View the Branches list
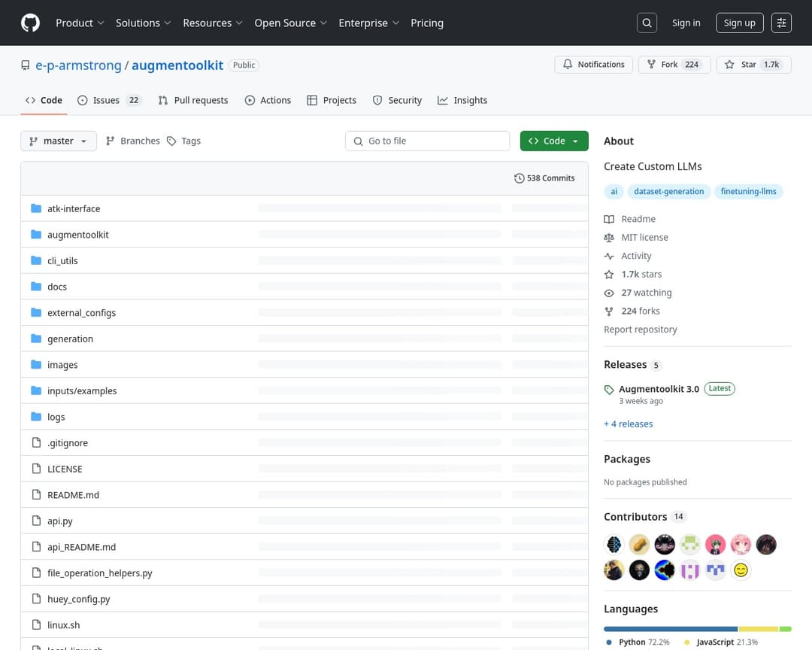This screenshot has height=650, width=812. (x=132, y=141)
